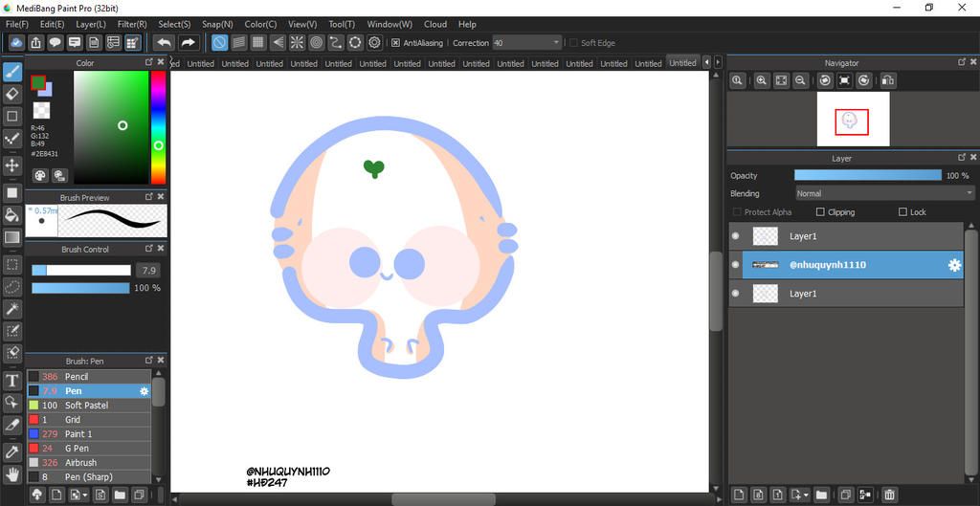Enable the curve snap
The height and width of the screenshot is (506, 980).
point(336,42)
